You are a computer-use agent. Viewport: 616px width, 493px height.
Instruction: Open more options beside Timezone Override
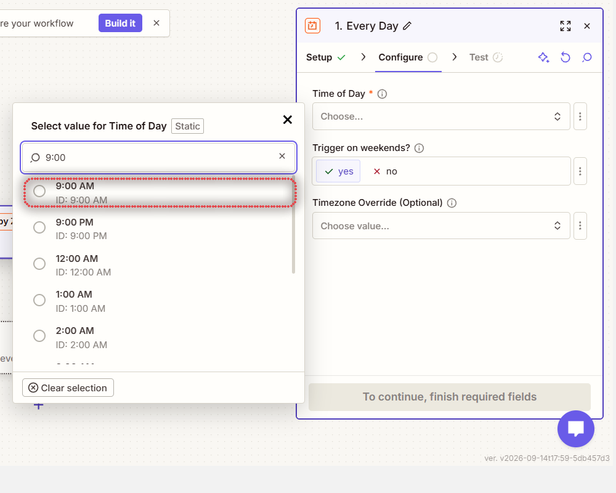pos(580,226)
